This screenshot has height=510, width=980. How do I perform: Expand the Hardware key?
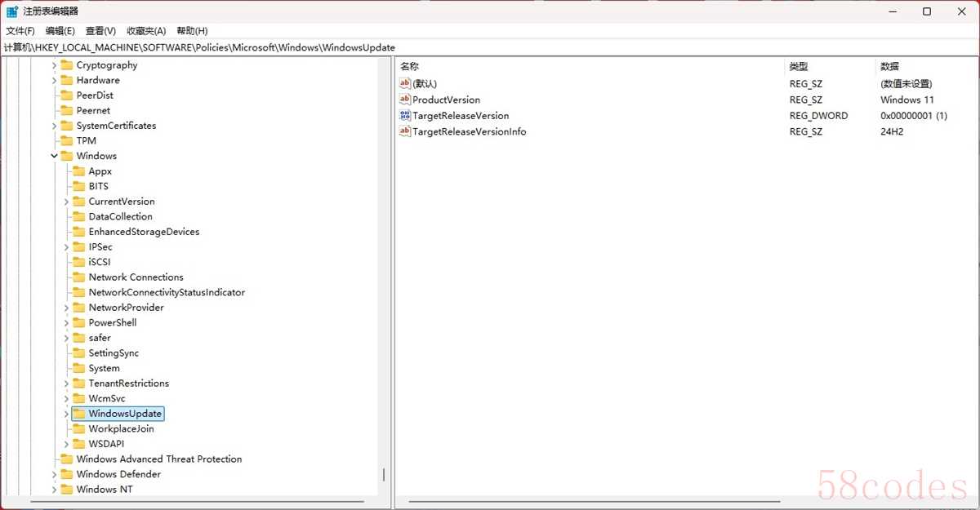55,80
